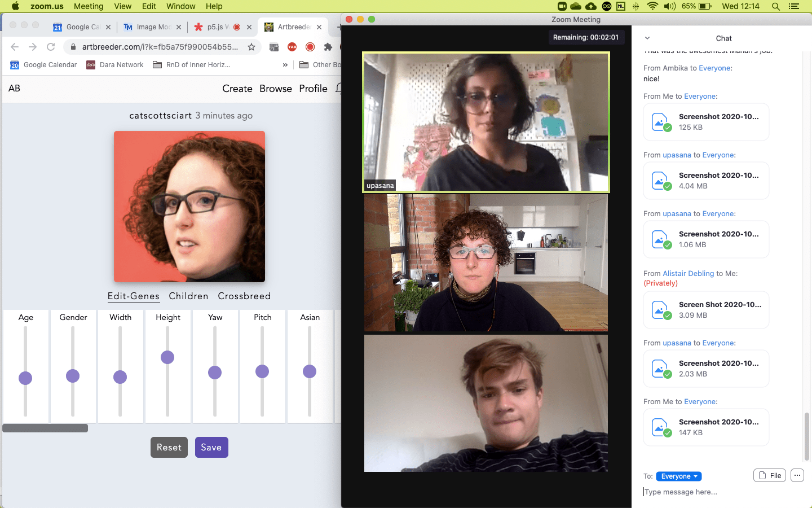Screen dimensions: 812x508
Task: Open the Apple menu
Action: click(16, 6)
